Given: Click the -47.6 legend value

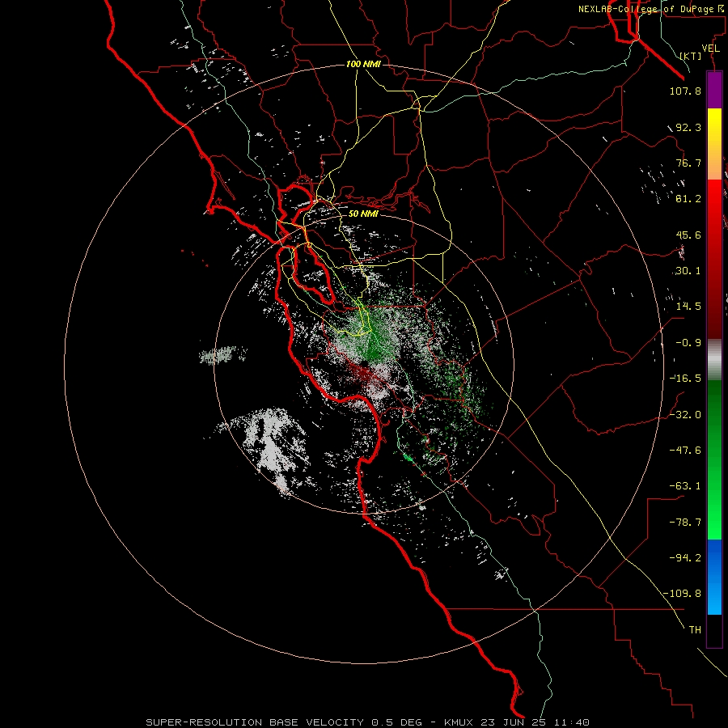Looking at the screenshot, I should (685, 451).
